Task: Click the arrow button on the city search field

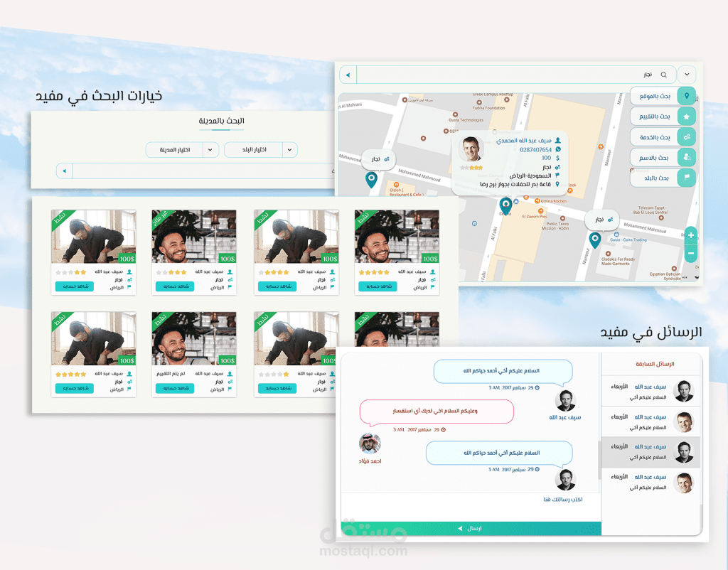Action: tap(65, 171)
